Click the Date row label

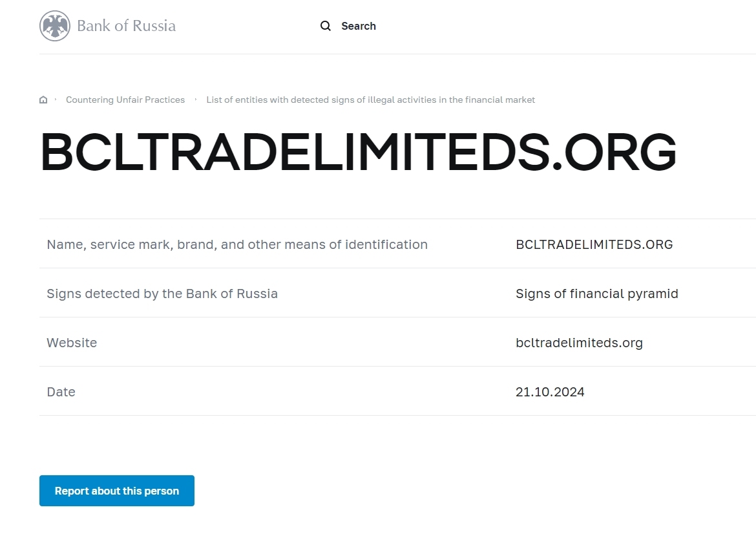61,392
